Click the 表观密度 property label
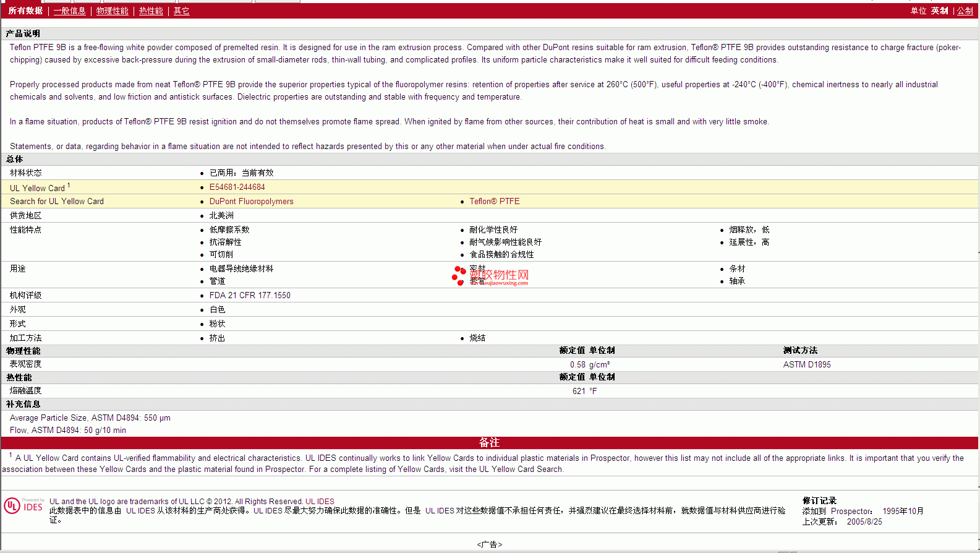980x553 pixels. [x=26, y=364]
